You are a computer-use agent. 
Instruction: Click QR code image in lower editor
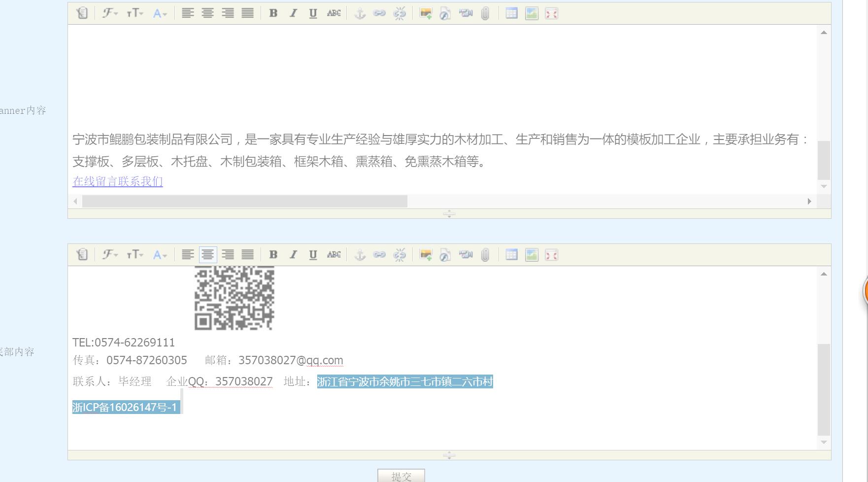234,298
